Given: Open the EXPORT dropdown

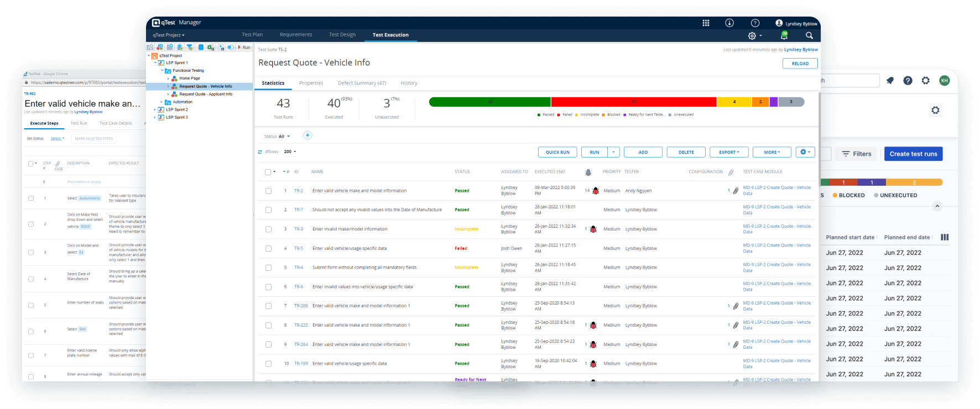Looking at the screenshot, I should tap(729, 152).
